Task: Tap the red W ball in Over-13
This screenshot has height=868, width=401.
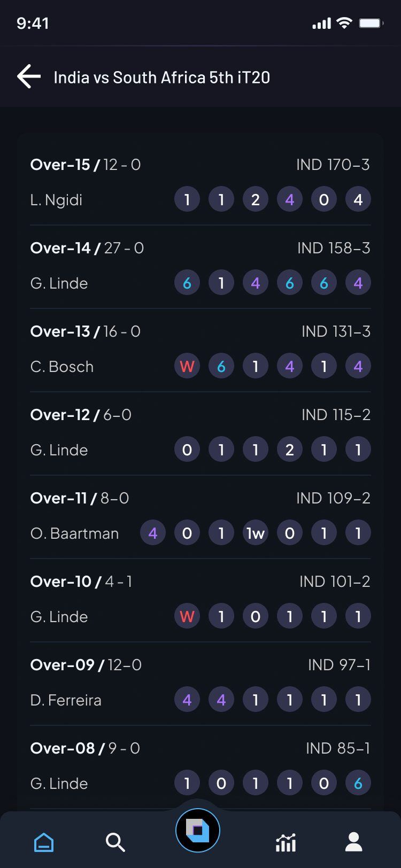Action: (187, 367)
